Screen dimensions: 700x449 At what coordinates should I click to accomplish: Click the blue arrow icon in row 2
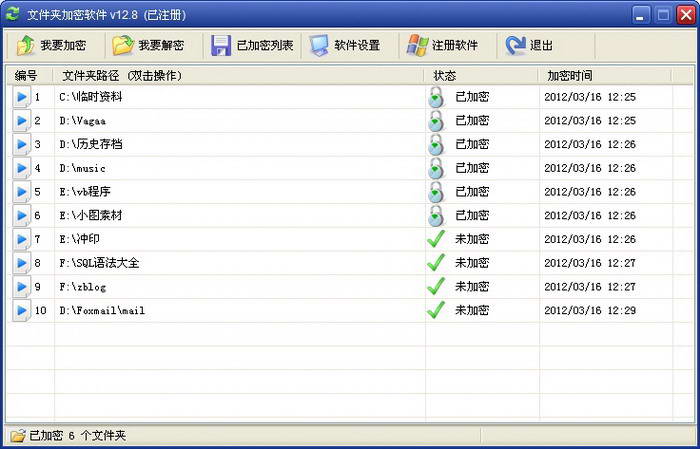21,121
